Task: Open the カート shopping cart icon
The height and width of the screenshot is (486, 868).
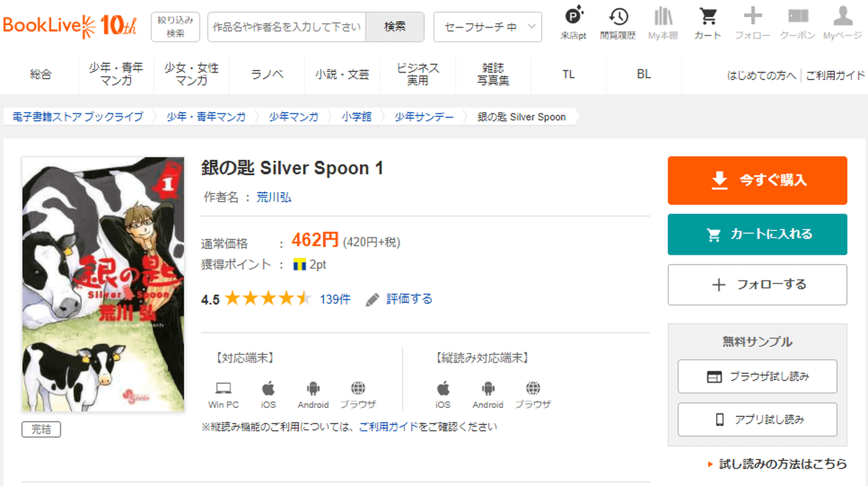Action: (708, 16)
